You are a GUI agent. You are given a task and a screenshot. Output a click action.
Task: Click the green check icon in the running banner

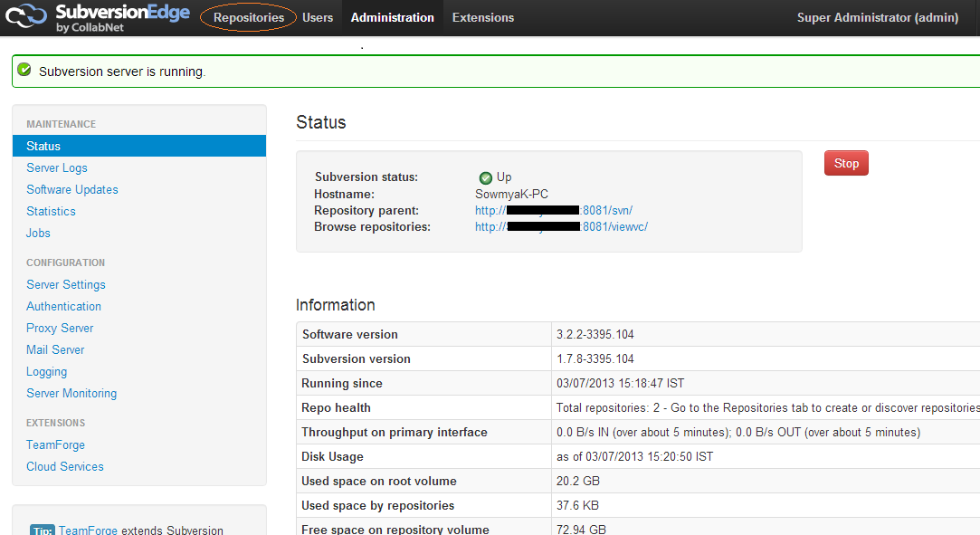[24, 70]
